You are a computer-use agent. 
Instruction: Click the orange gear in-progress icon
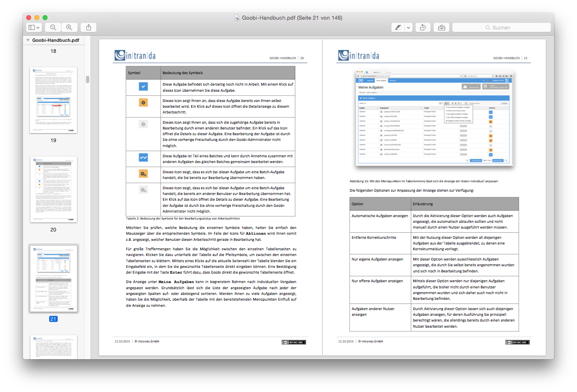tap(143, 102)
